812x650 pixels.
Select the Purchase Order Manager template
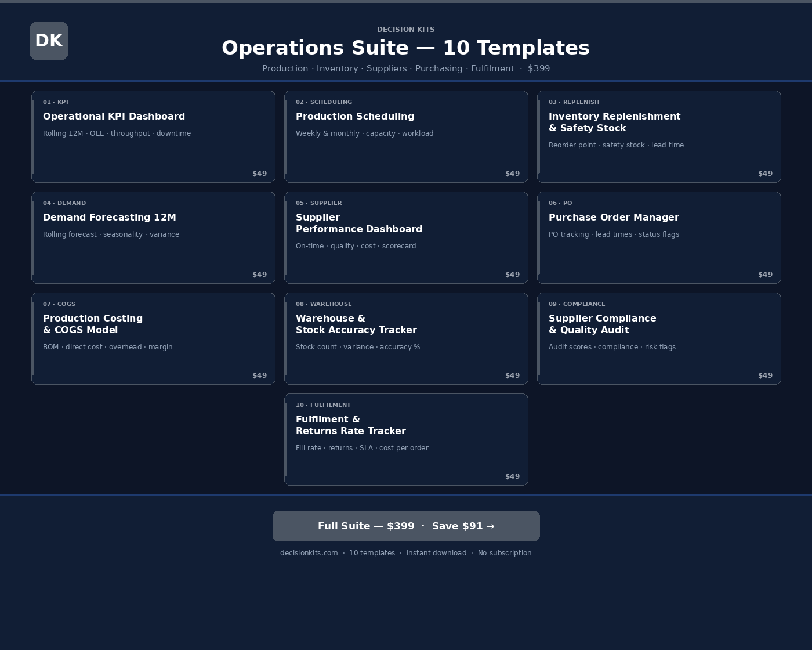pos(659,237)
